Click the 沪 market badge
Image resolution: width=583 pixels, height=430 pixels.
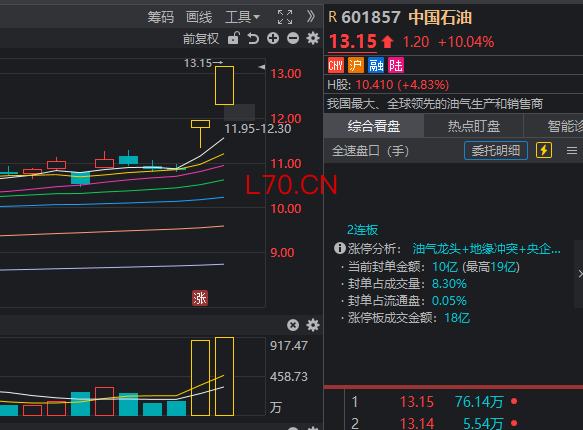click(356, 65)
